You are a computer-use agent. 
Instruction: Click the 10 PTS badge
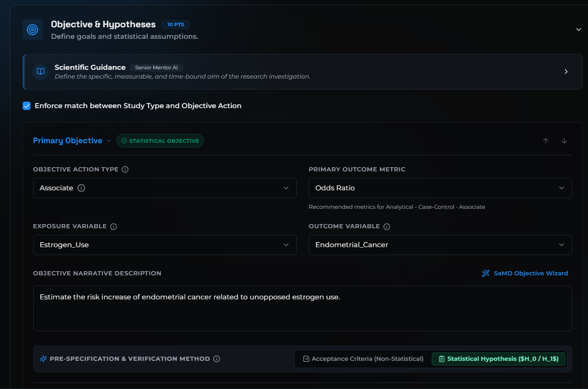pyautogui.click(x=176, y=24)
